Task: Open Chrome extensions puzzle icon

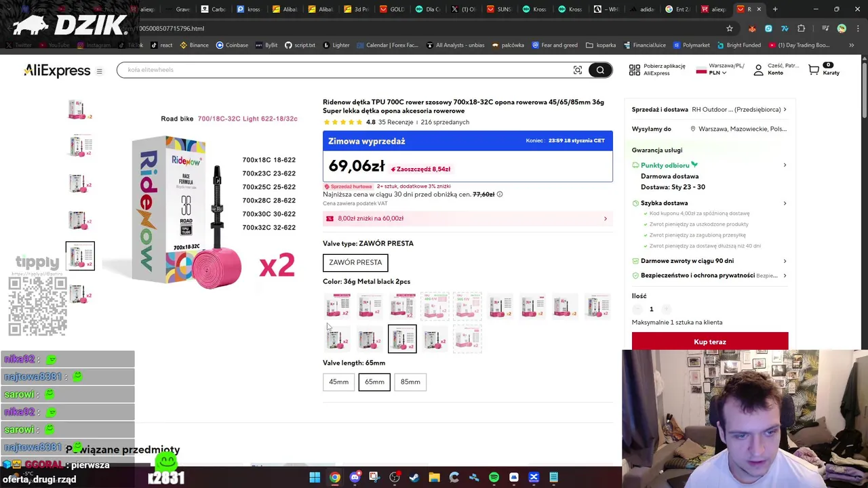Action: click(x=802, y=28)
